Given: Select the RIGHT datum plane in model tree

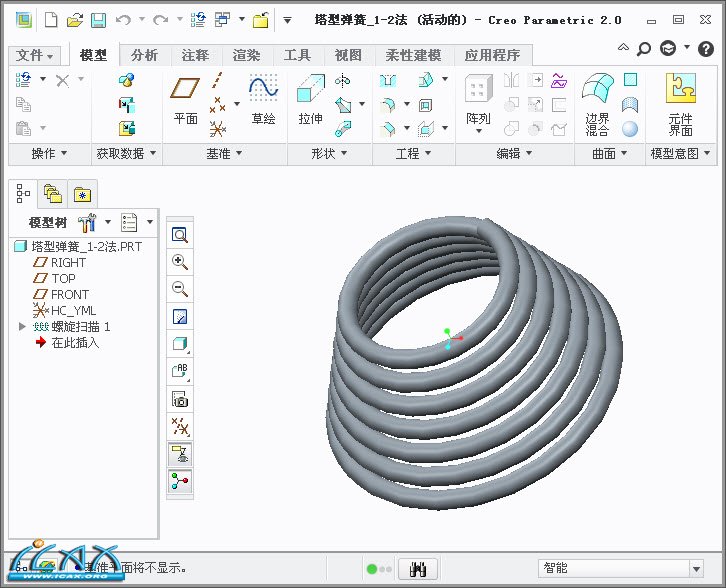Looking at the screenshot, I should pos(60,263).
